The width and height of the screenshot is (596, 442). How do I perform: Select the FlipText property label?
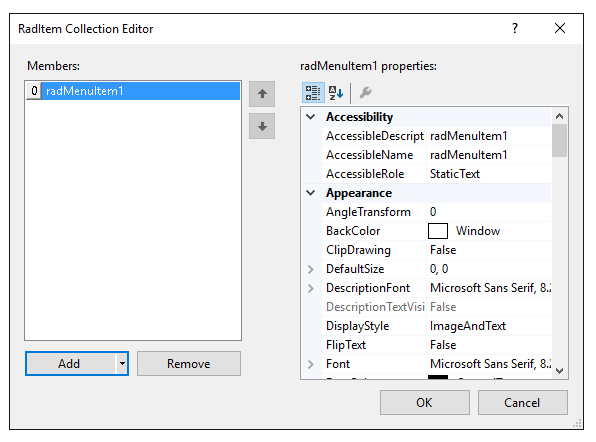pyautogui.click(x=346, y=345)
